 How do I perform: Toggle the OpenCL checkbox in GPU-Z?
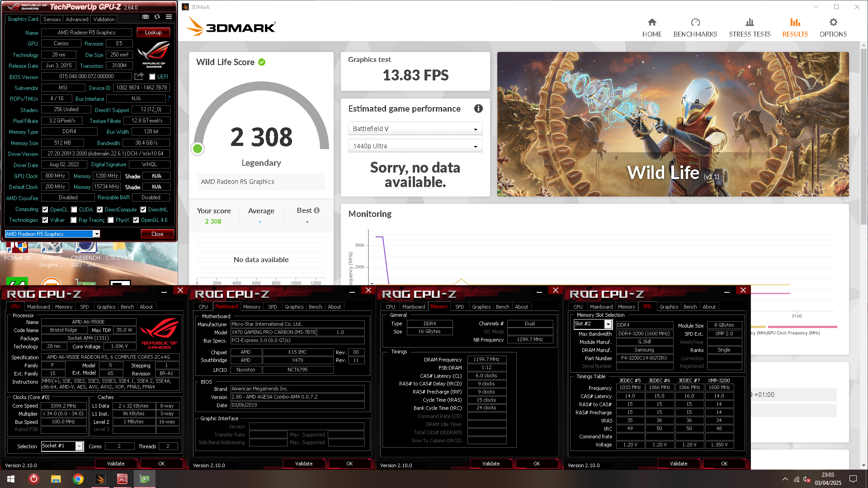45,210
